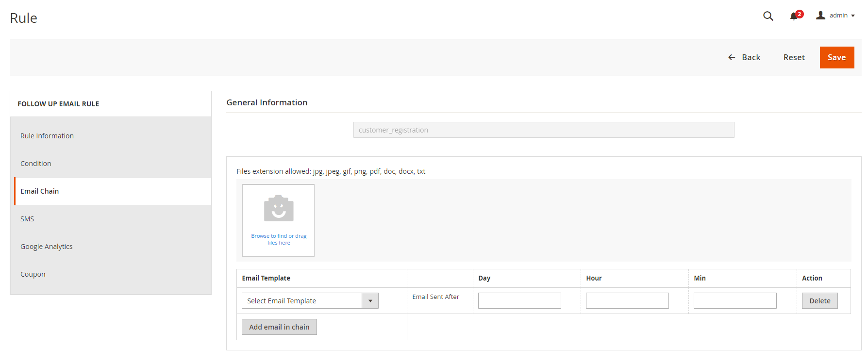Switch to Rule Information tab
Screen dimensions: 868x364
pos(47,136)
